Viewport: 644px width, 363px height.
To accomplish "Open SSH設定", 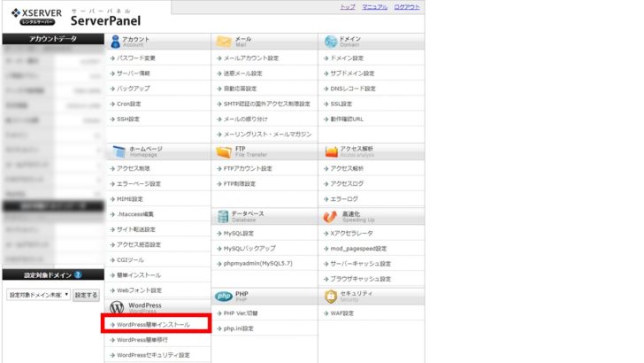I will point(128,120).
